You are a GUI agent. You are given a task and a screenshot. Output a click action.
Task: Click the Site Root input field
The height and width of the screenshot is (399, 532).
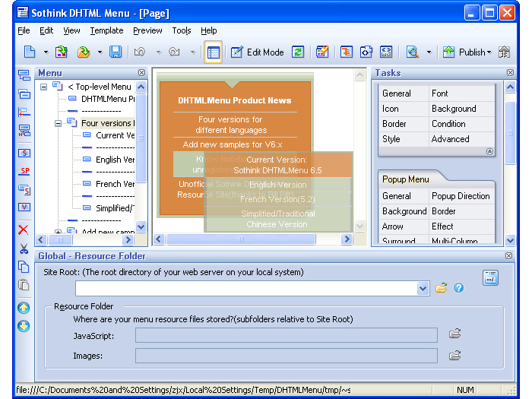pos(246,288)
